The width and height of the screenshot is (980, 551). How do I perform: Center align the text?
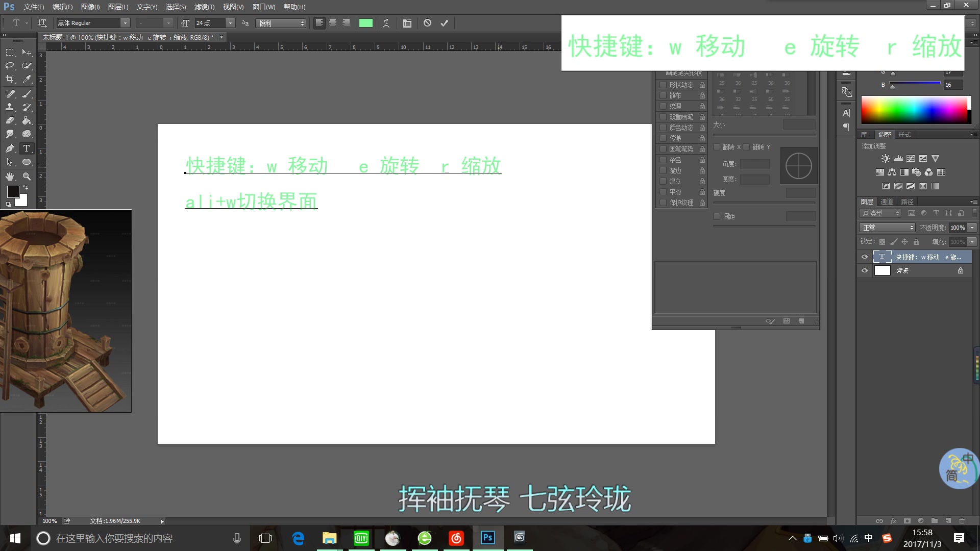coord(332,23)
